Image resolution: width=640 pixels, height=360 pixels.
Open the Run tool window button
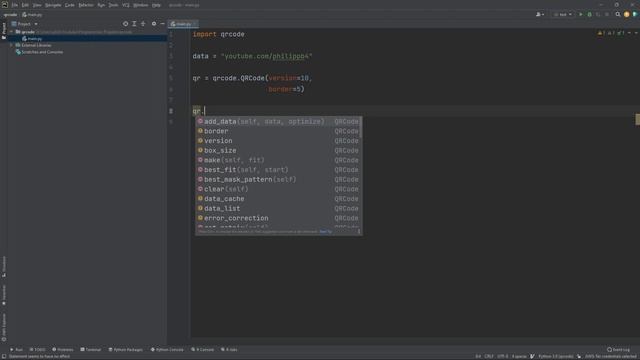tap(16, 350)
